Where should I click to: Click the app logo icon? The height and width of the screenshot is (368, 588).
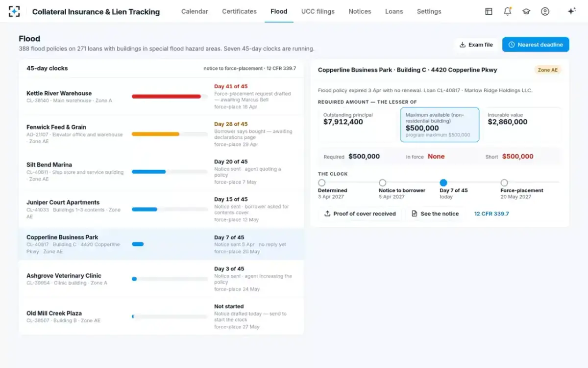[x=14, y=11]
